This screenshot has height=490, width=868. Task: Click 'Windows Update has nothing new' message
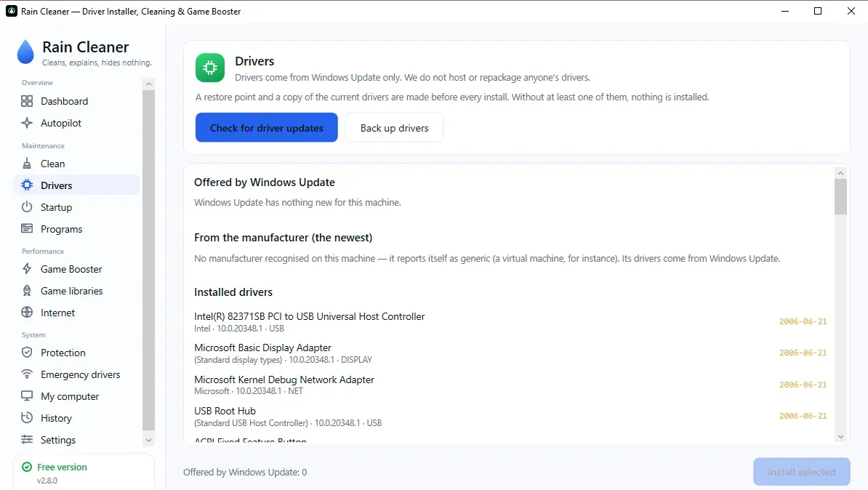(x=297, y=203)
